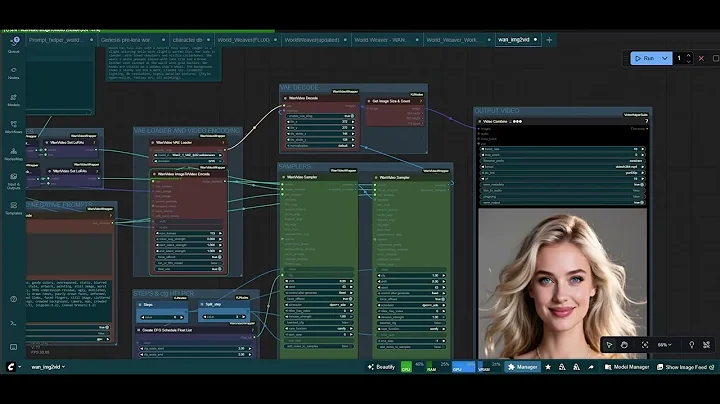Switch to the Prompt_helper_world workflow tab
This screenshot has height=404, width=720.
(x=56, y=40)
